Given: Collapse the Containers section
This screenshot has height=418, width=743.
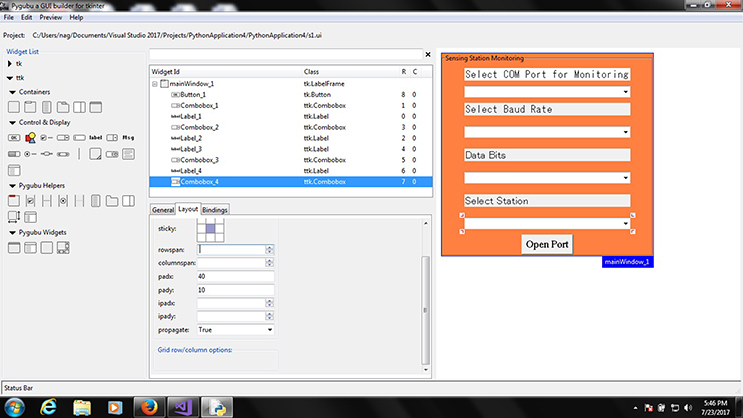Looking at the screenshot, I should point(13,92).
